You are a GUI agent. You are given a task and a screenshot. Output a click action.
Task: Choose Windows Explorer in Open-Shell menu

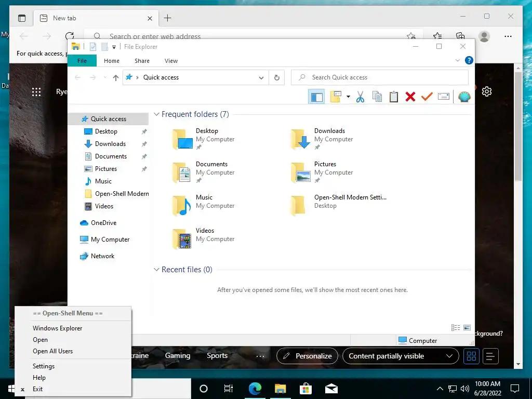73,328
